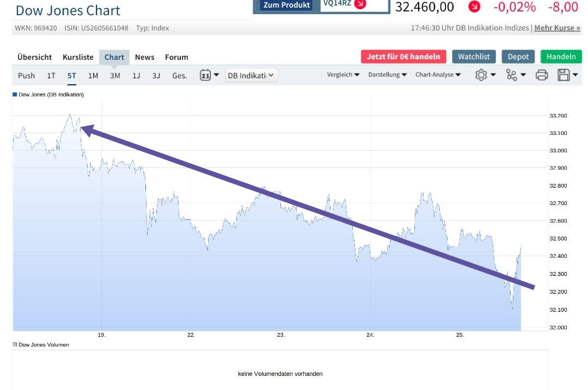Click the 23. date axis label
588x390 pixels.
click(x=281, y=335)
